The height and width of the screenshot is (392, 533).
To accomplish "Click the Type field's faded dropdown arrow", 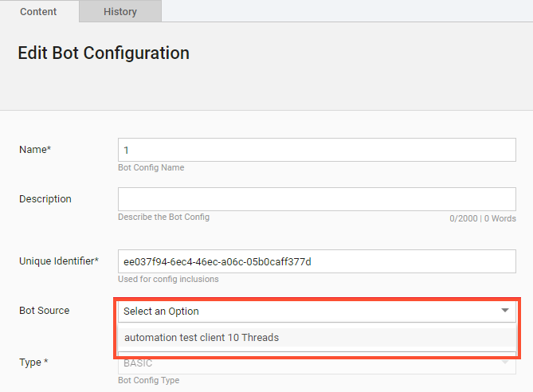I will click(x=505, y=363).
